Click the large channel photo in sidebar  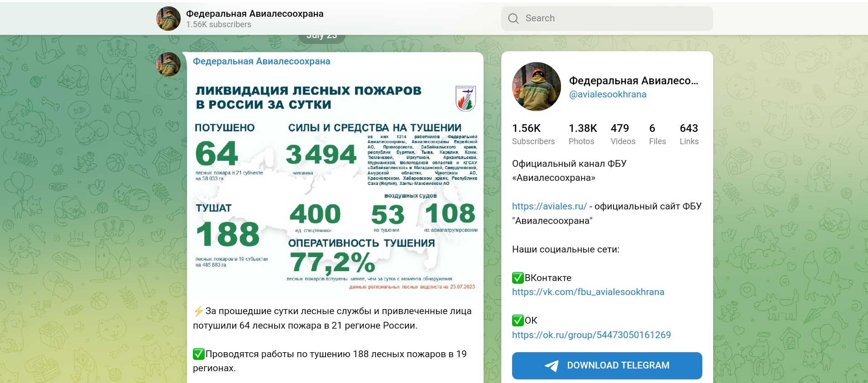point(537,87)
